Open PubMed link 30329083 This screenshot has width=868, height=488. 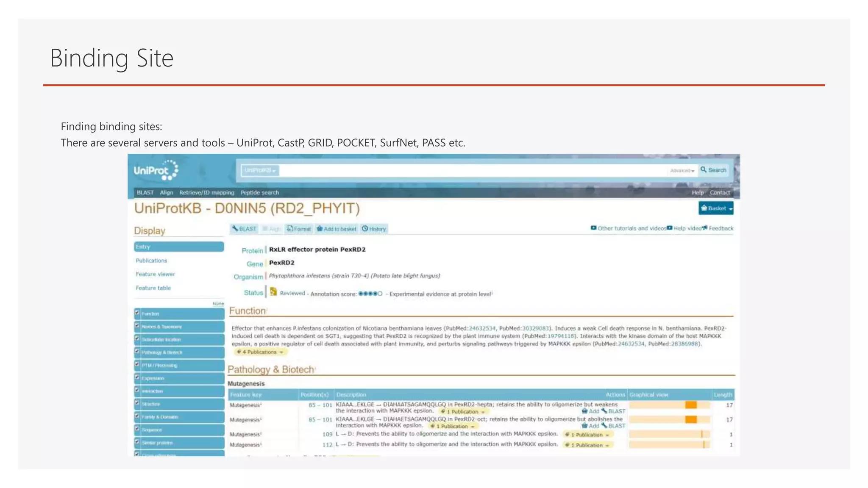pos(535,328)
